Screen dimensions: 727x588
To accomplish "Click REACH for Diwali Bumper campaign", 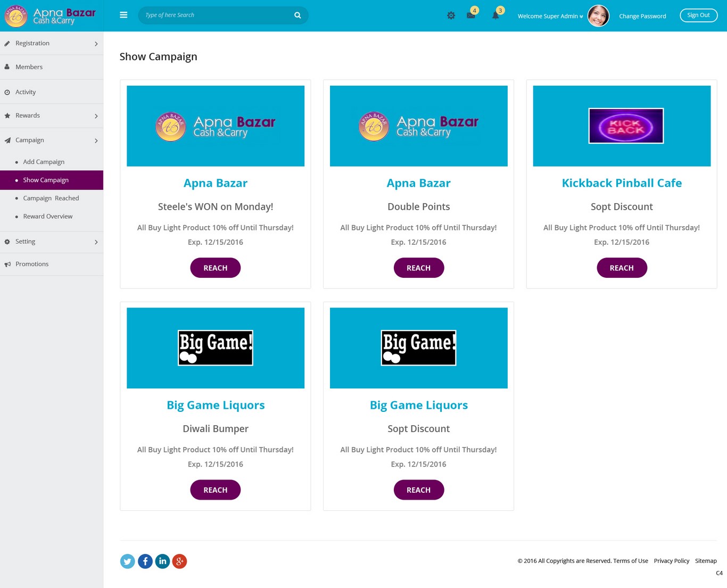I will pyautogui.click(x=216, y=490).
